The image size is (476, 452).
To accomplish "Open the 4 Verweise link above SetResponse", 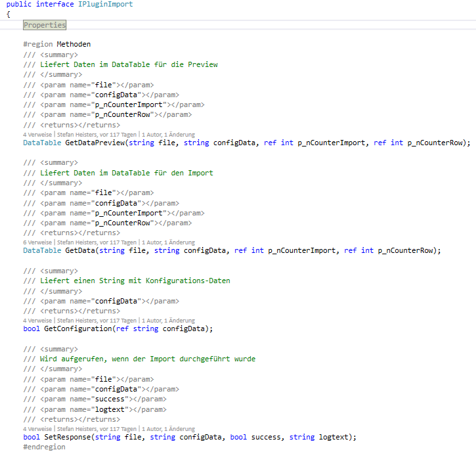I will point(37,428).
